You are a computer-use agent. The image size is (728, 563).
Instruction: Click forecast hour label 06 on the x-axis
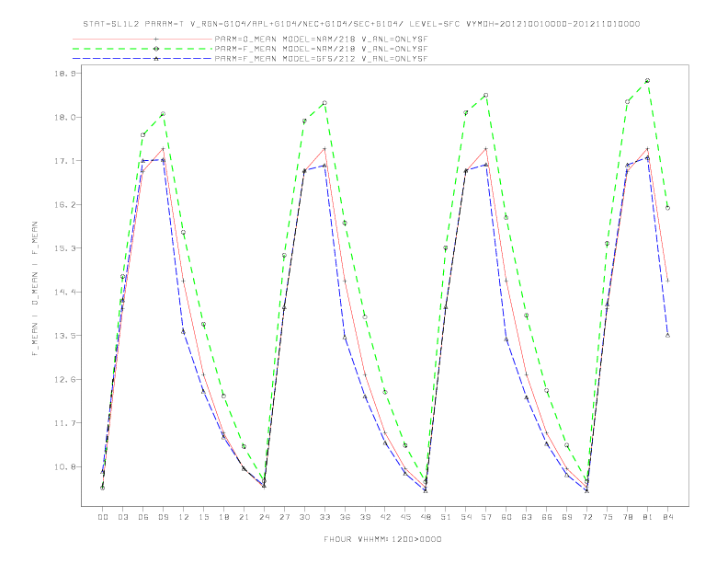click(x=143, y=517)
